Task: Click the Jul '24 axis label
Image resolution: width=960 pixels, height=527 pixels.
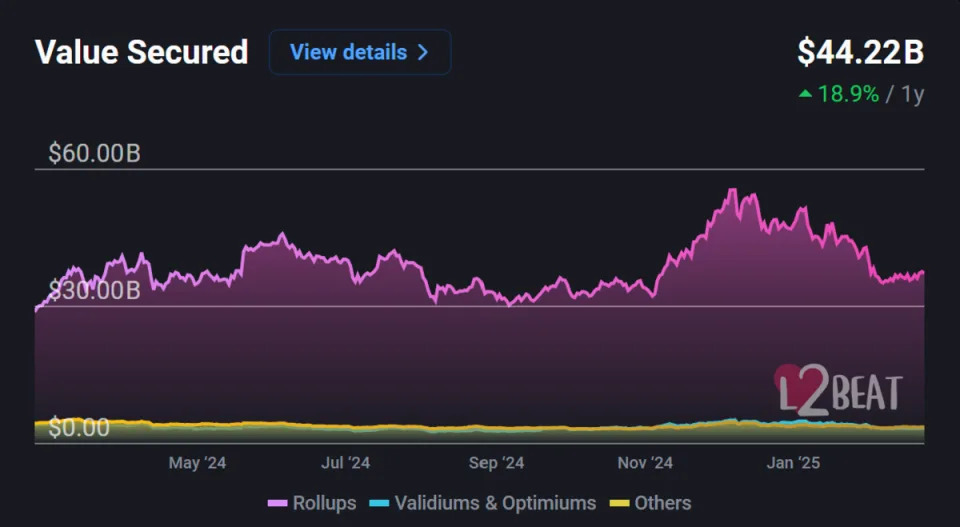Action: click(x=345, y=463)
